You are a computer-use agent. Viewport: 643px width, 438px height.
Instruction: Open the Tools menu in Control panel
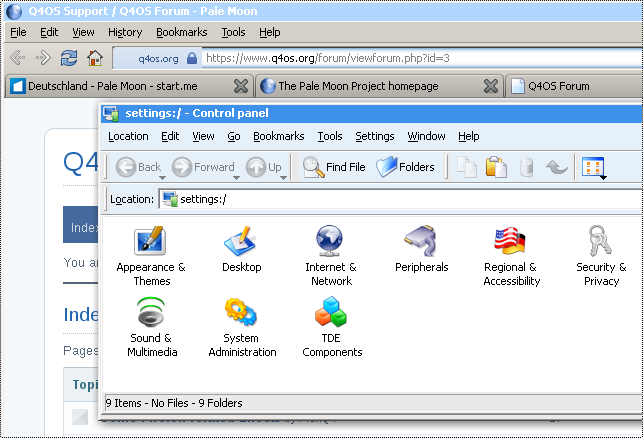pos(330,136)
